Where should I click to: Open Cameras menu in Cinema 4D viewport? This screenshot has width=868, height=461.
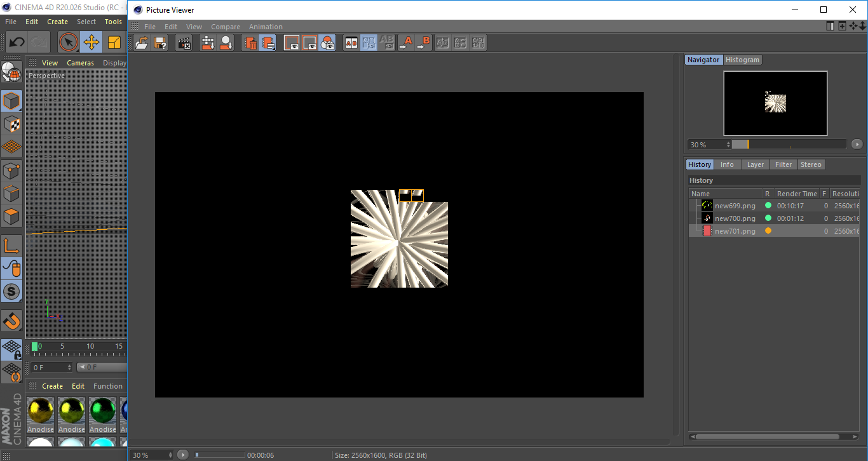(x=80, y=63)
